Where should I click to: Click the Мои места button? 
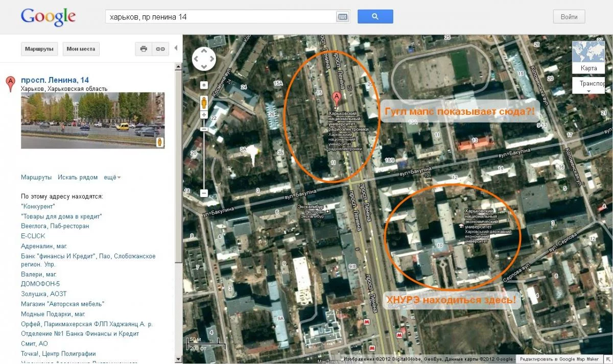(x=81, y=49)
